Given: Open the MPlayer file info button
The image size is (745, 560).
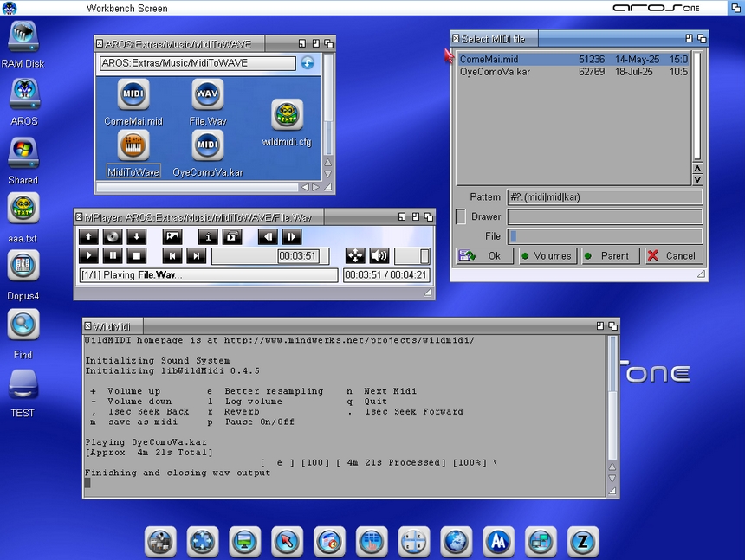Looking at the screenshot, I should click(x=208, y=236).
